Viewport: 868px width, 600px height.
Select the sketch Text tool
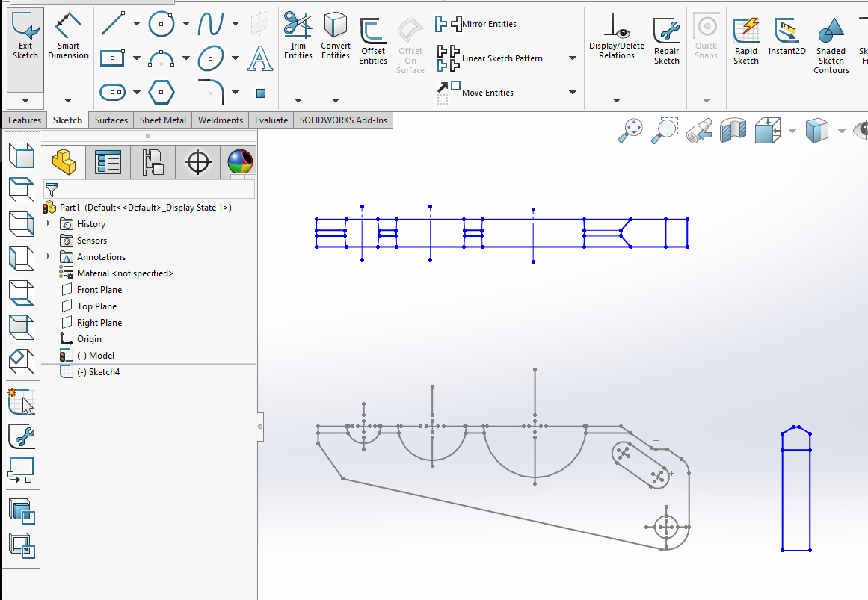[260, 59]
